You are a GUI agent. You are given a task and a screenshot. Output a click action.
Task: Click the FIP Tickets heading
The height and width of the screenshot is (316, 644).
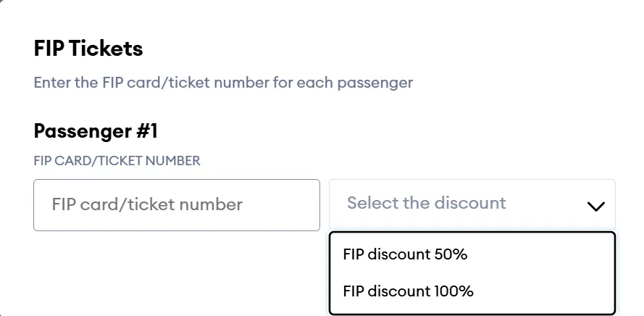88,49
